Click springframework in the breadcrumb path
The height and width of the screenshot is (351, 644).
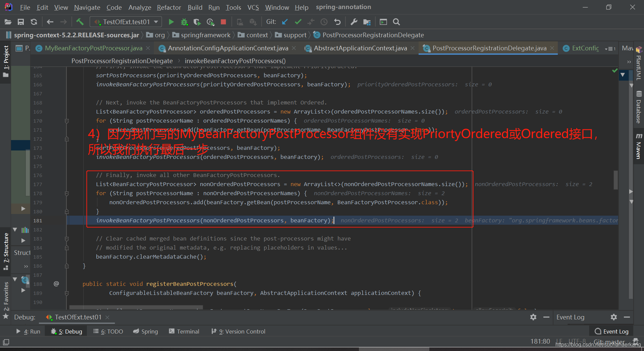click(202, 35)
